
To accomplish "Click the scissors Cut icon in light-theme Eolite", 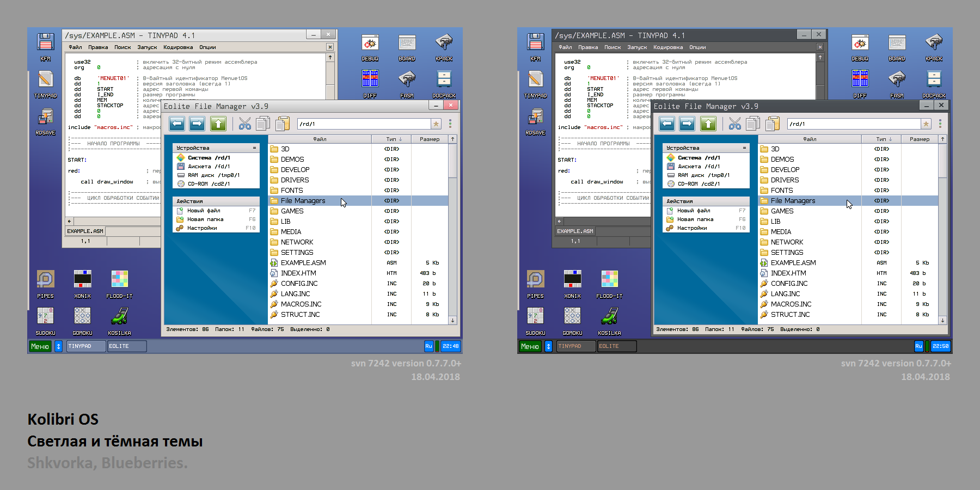I will [245, 124].
